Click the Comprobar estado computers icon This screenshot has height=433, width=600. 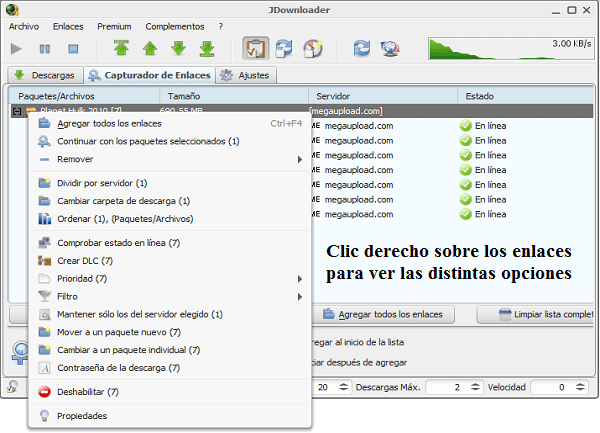click(44, 243)
